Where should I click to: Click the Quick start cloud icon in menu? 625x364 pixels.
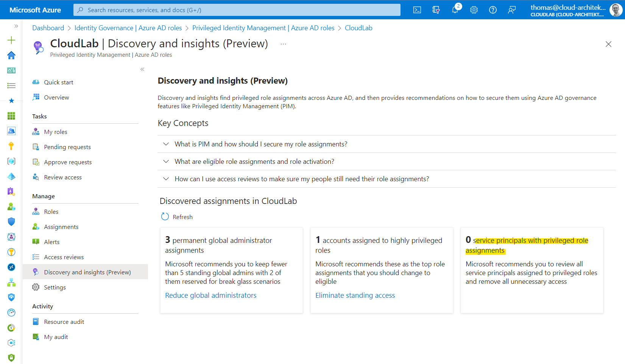(x=36, y=82)
